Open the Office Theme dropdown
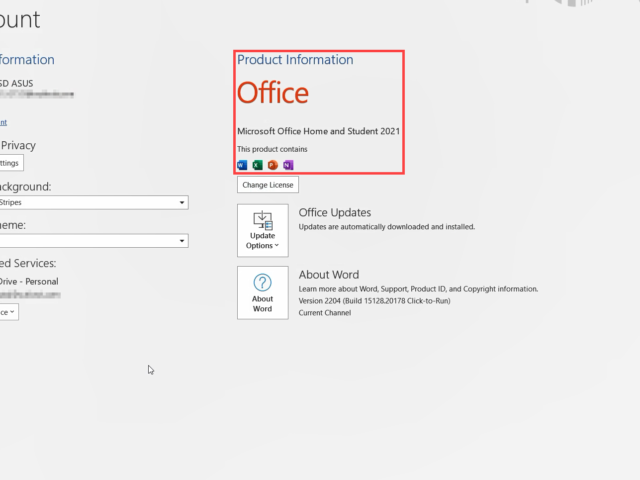 coord(93,241)
